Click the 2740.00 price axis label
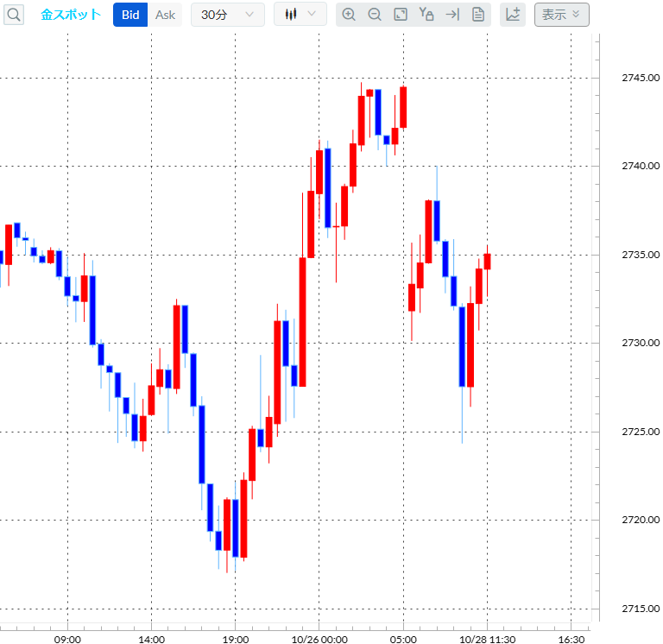Viewport: 663px width, 644px height. (641, 166)
